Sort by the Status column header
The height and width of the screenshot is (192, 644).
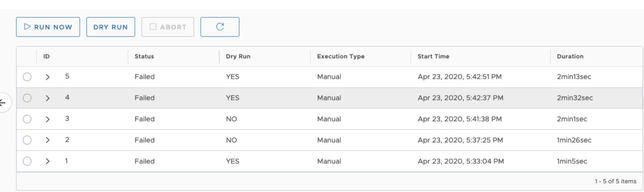click(144, 56)
